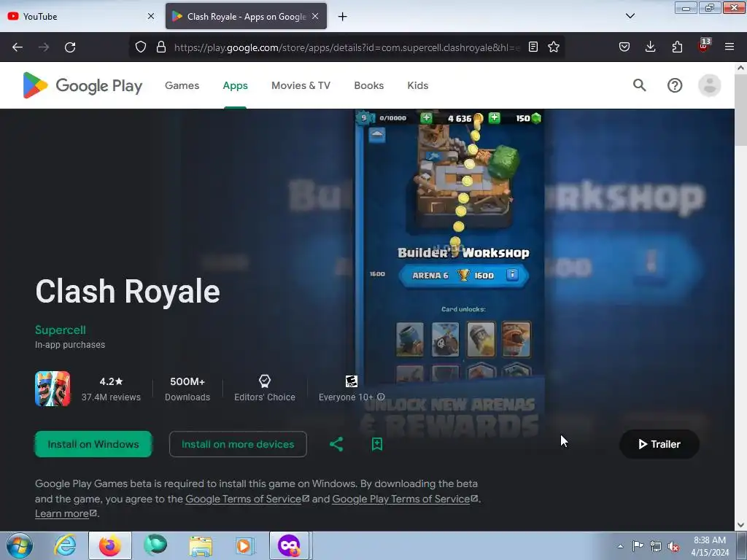
Task: Toggle reader view icon in address bar
Action: 533,47
